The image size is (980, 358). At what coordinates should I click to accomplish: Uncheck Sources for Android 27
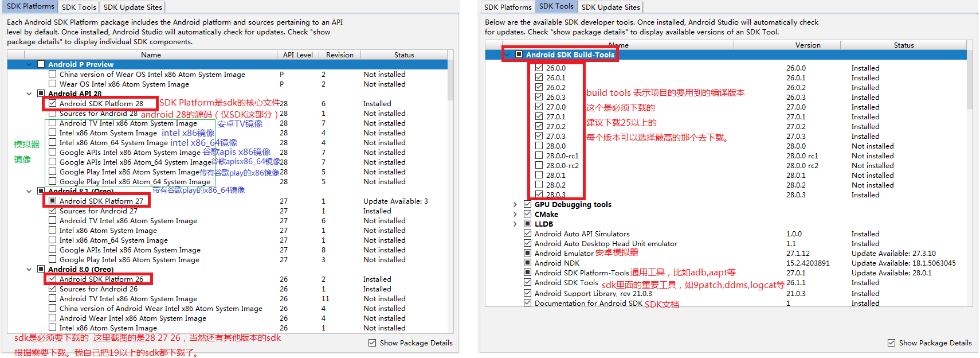(x=52, y=211)
